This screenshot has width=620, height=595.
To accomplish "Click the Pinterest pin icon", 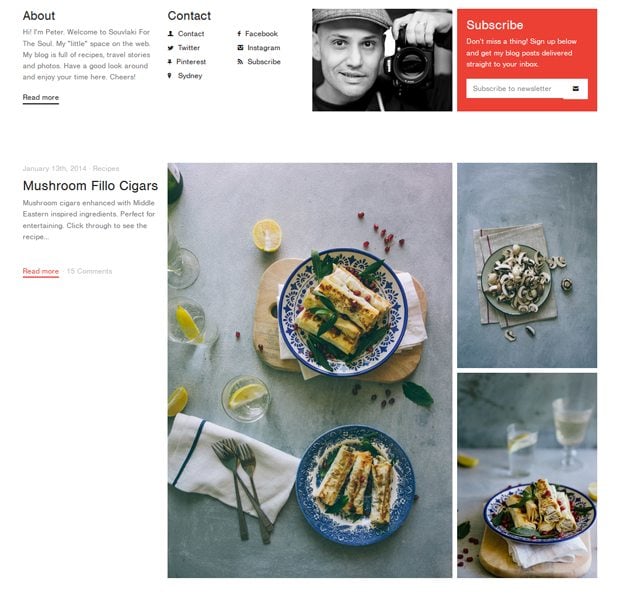I will (170, 62).
